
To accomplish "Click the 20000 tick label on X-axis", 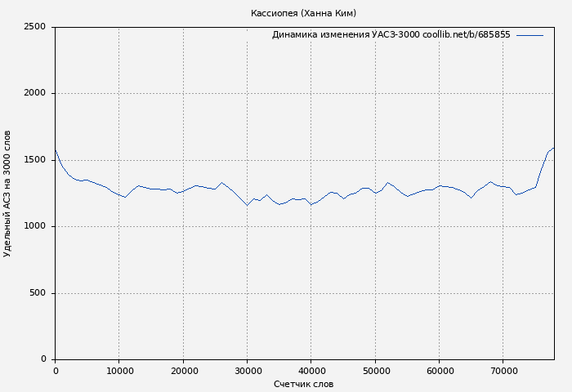I will click(183, 372).
